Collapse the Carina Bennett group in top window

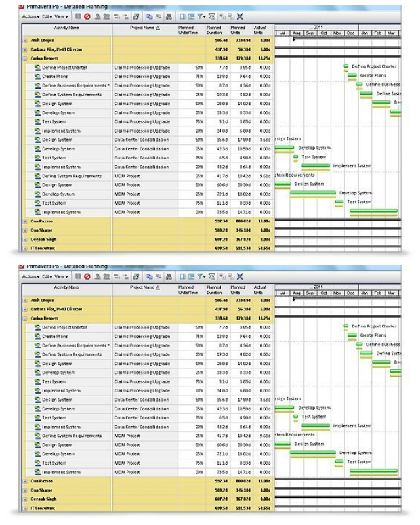[x=25, y=58]
